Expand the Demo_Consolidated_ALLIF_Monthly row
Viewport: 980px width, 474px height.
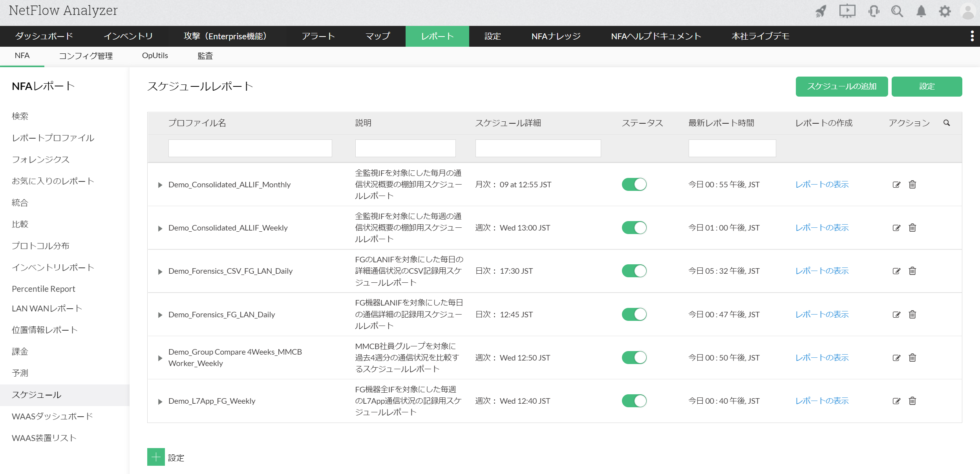point(160,185)
